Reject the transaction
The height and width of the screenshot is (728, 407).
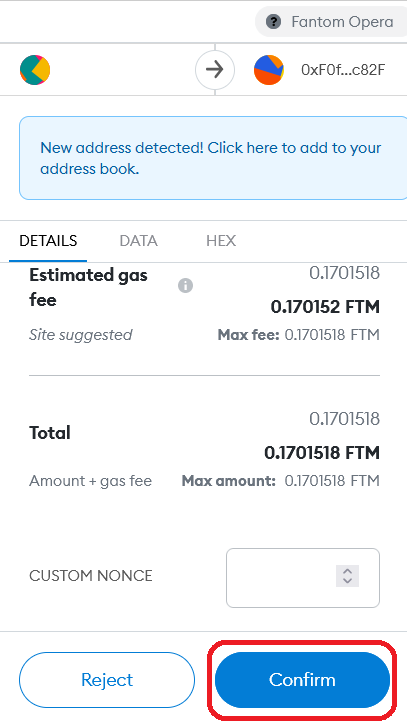[x=107, y=680]
